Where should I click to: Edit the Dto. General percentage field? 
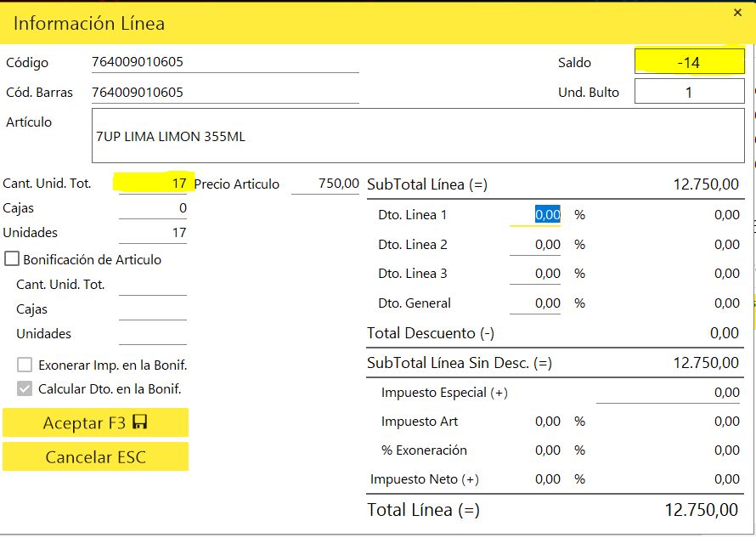[536, 303]
